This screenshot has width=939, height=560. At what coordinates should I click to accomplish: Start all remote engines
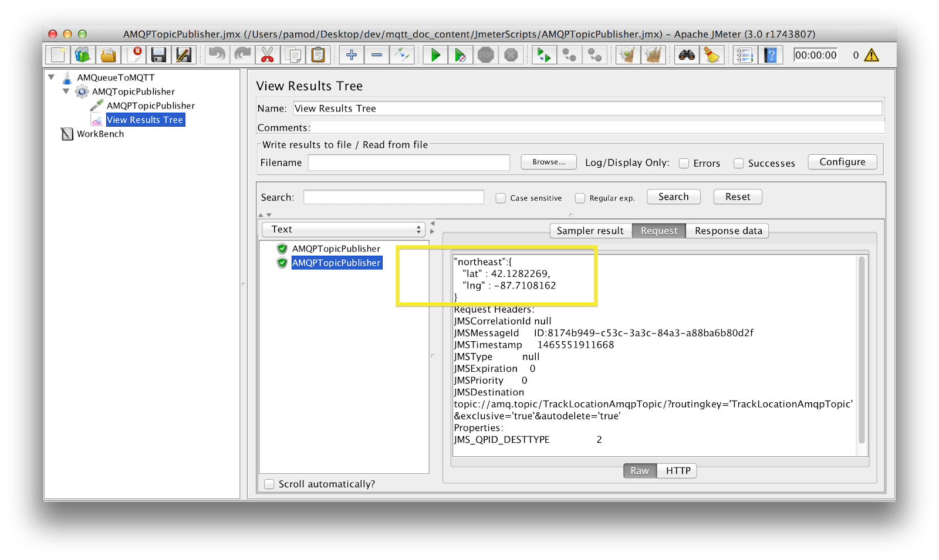[544, 55]
